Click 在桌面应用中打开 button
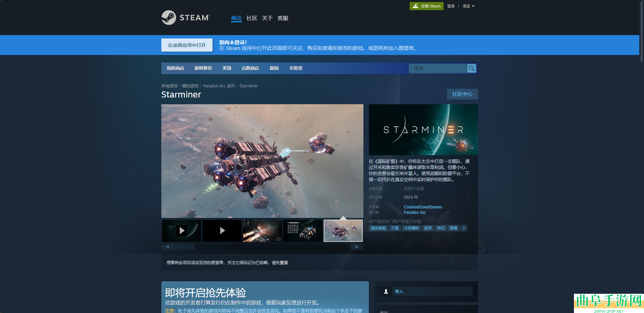The image size is (644, 313). 187,45
